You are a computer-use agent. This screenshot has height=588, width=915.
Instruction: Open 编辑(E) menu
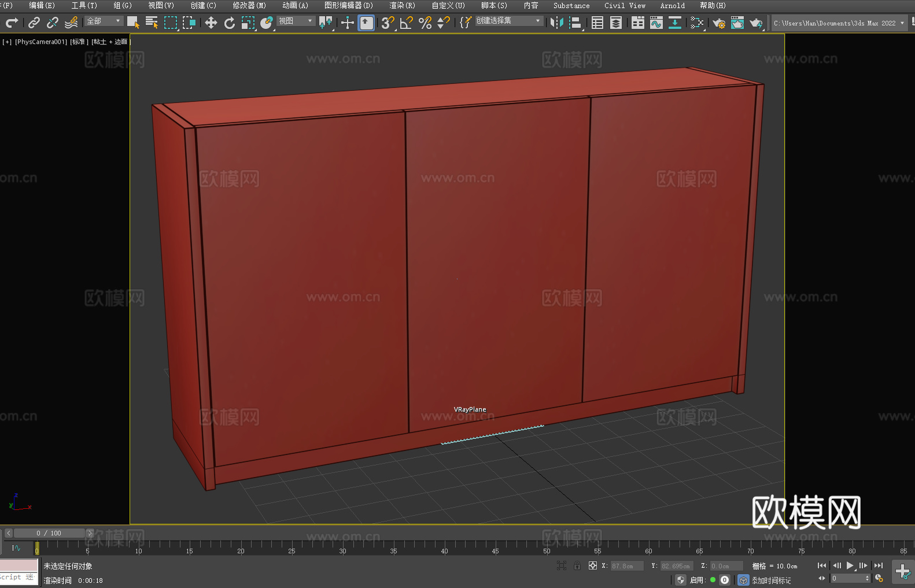[x=42, y=5]
